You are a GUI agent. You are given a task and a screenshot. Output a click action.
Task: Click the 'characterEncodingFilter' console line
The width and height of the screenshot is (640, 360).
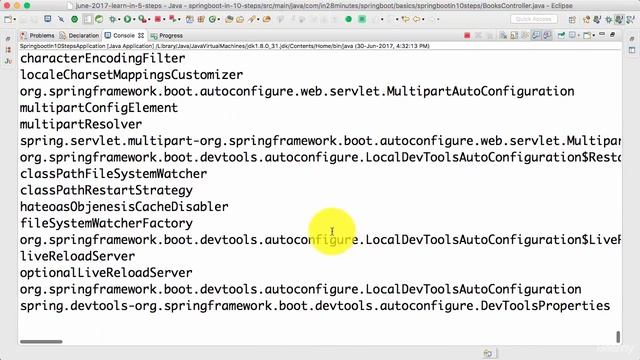click(x=102, y=58)
